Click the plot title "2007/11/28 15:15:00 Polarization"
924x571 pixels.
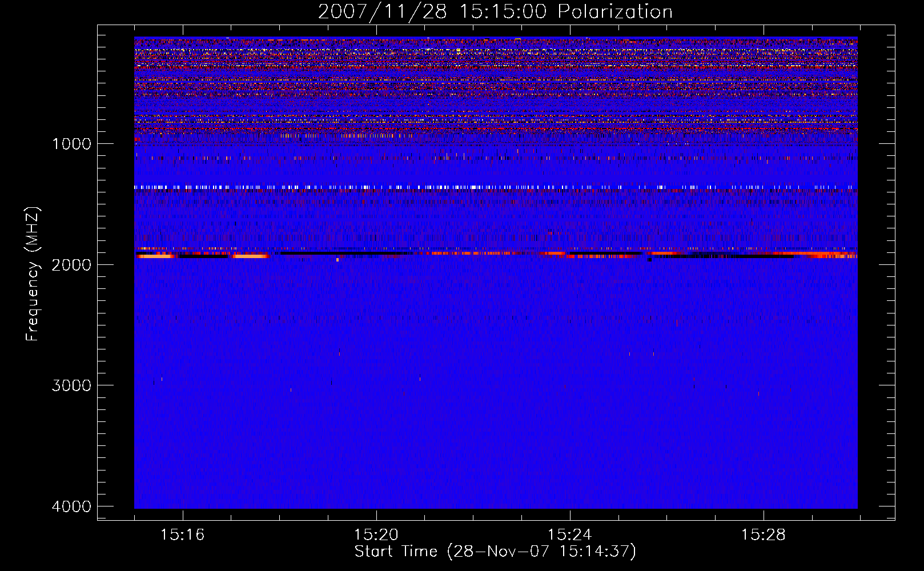(495, 12)
